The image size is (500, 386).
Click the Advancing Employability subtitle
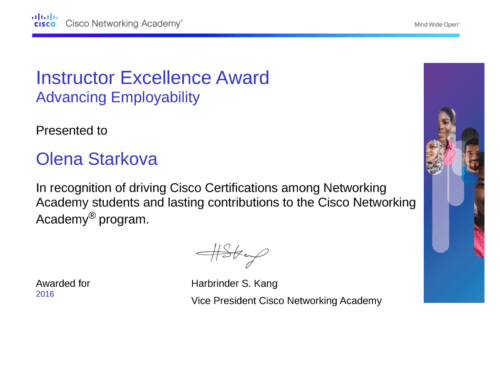[118, 98]
